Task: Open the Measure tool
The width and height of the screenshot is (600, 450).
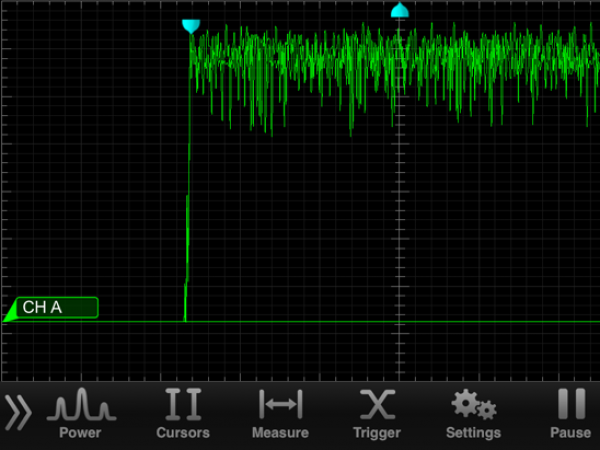Action: coord(280,413)
